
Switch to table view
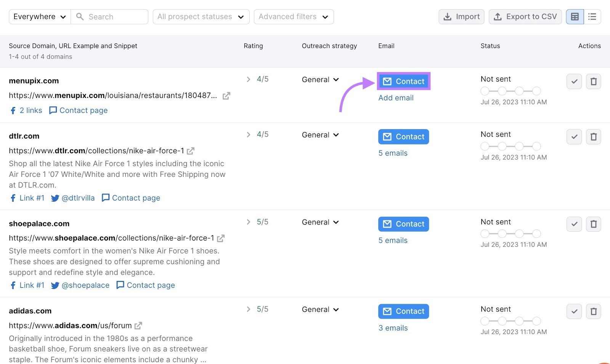575,16
